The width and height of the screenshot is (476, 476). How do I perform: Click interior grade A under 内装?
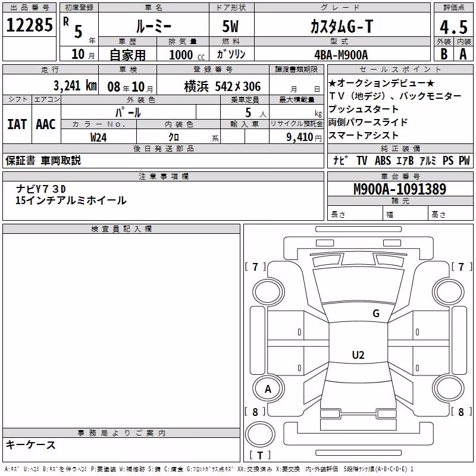pyautogui.click(x=463, y=54)
